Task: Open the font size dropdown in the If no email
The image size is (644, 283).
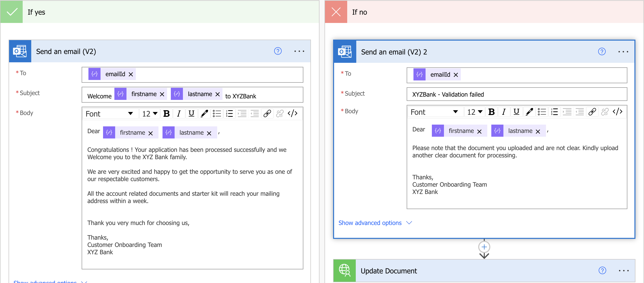Action: point(474,112)
